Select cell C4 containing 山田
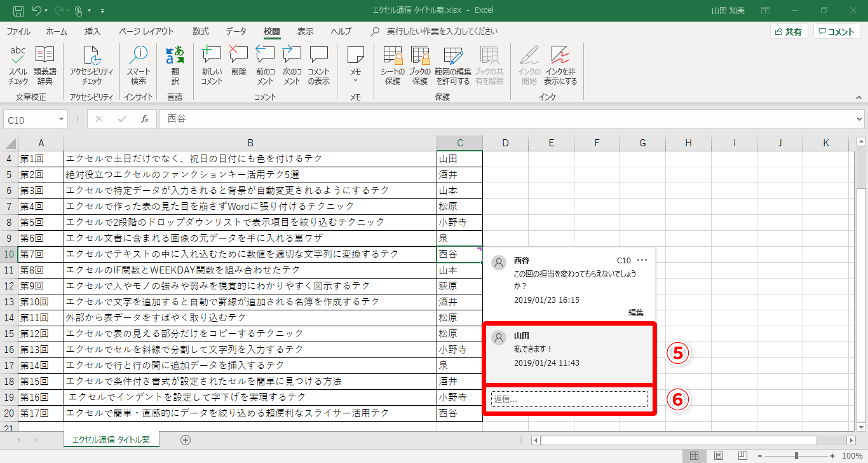The image size is (868, 463). click(459, 159)
